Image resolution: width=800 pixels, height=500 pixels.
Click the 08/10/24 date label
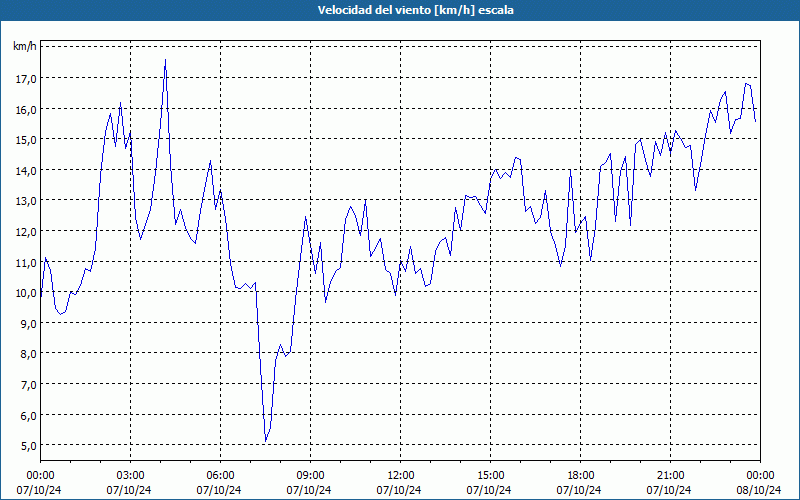[x=759, y=490]
